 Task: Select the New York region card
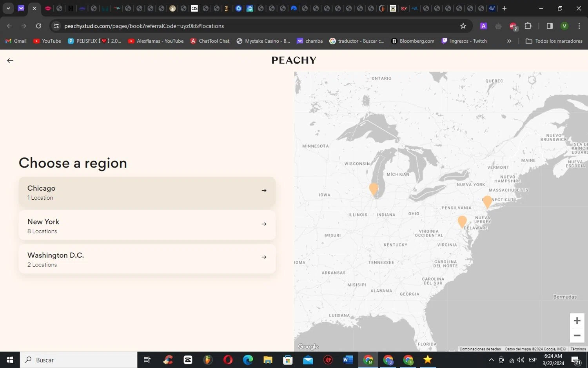coord(147,225)
